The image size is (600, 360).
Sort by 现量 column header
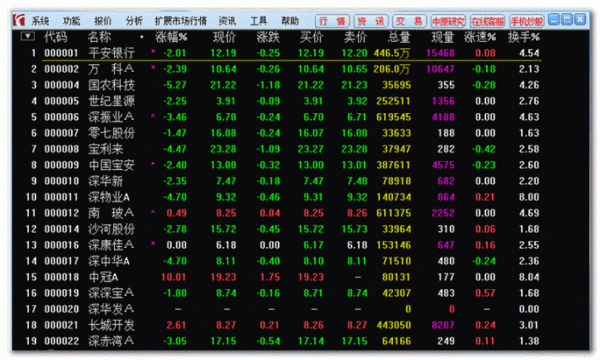point(443,37)
